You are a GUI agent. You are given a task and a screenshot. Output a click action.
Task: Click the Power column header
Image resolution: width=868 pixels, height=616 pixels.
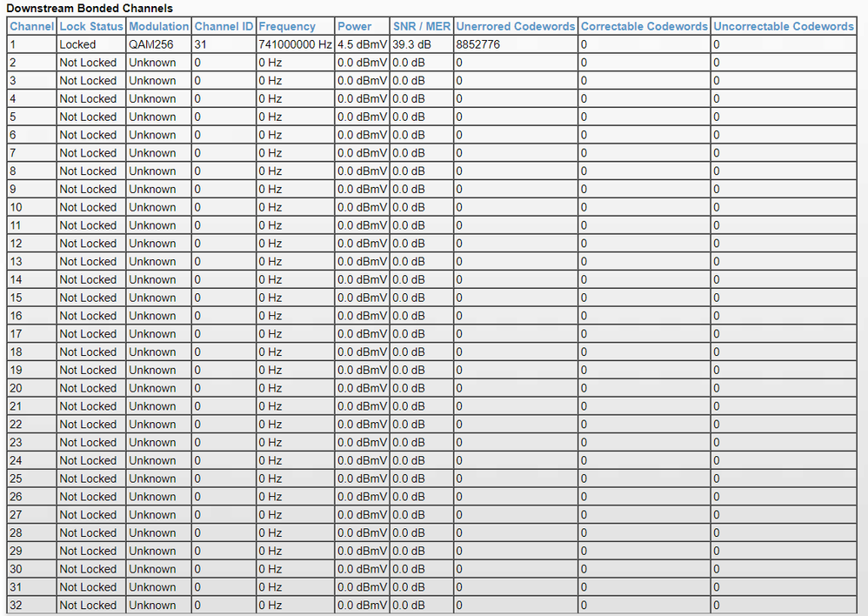[x=355, y=26]
